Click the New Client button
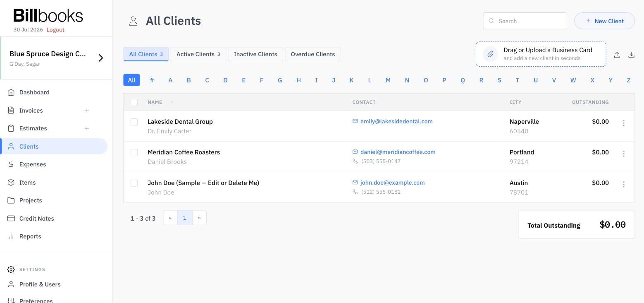This screenshot has width=644, height=303. tap(605, 21)
